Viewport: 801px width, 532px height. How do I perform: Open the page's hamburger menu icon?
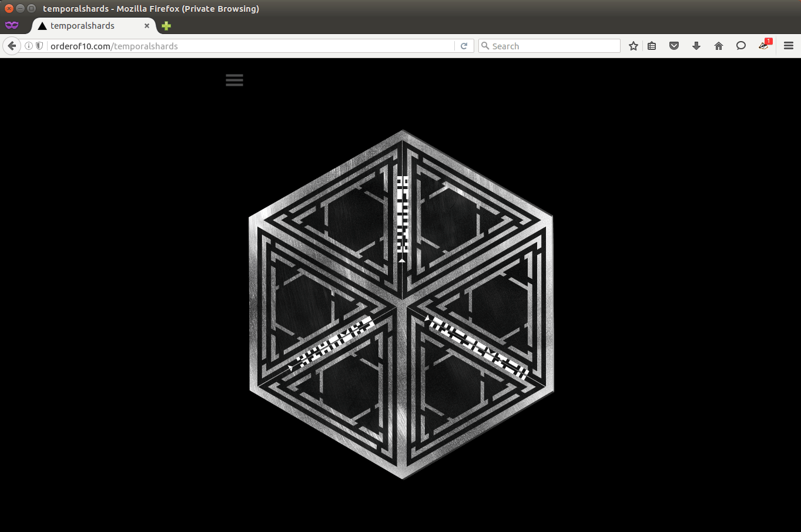[234, 80]
